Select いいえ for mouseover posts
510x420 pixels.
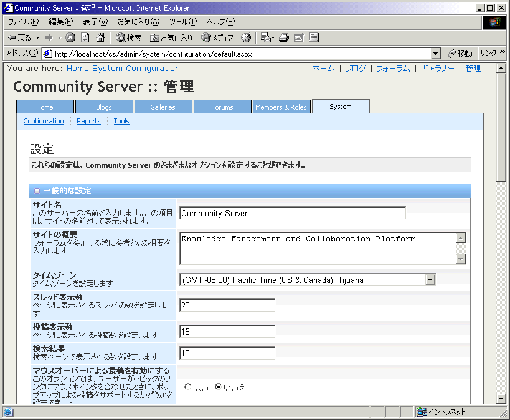point(218,387)
